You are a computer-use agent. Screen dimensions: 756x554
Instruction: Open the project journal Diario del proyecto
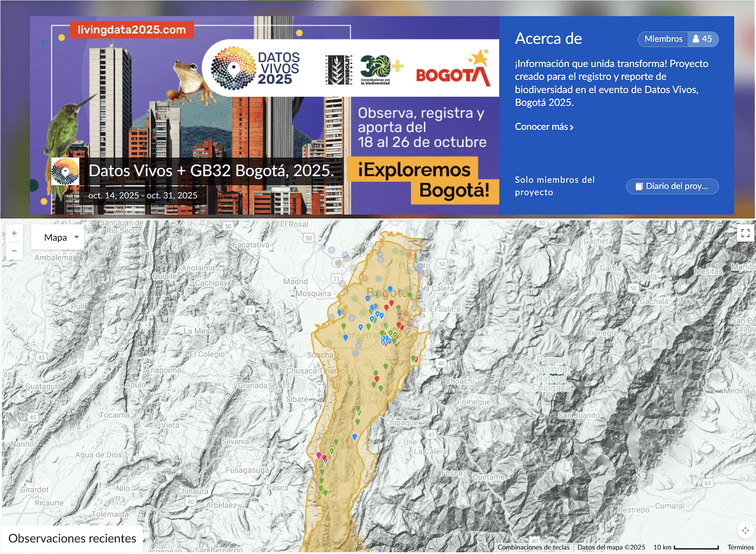click(672, 186)
